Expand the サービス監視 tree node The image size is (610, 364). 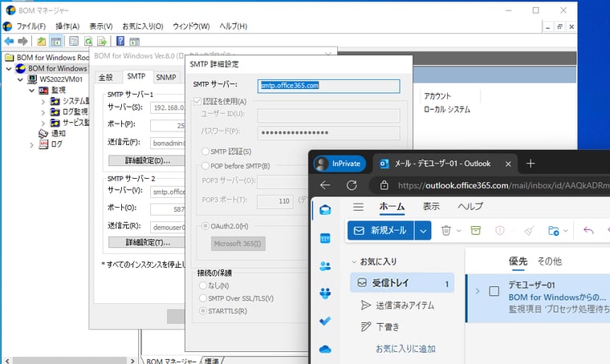pyautogui.click(x=43, y=123)
